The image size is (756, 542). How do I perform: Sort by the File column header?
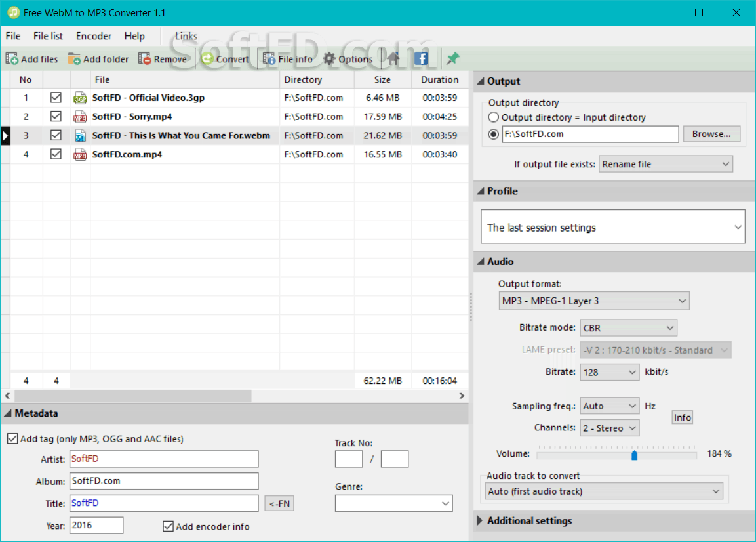click(185, 80)
